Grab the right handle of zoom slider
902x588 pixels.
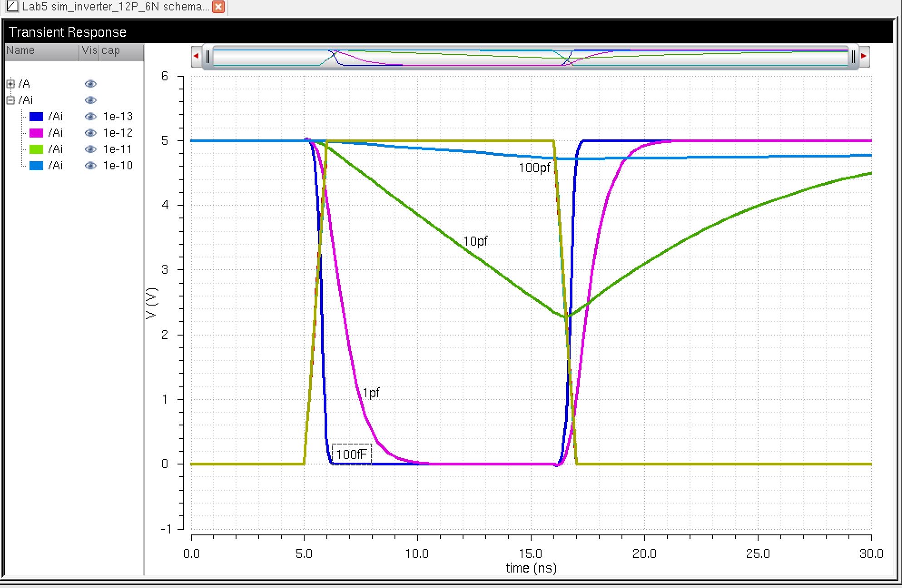tap(853, 57)
